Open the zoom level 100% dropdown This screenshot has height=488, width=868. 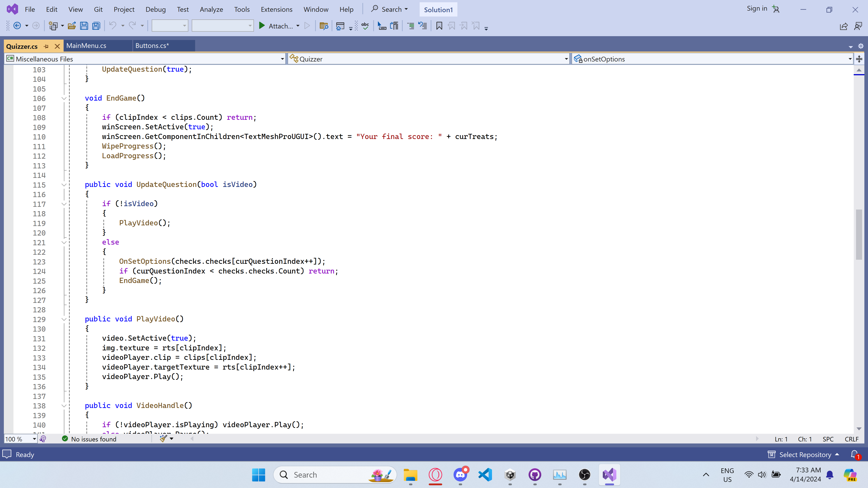[x=34, y=439]
